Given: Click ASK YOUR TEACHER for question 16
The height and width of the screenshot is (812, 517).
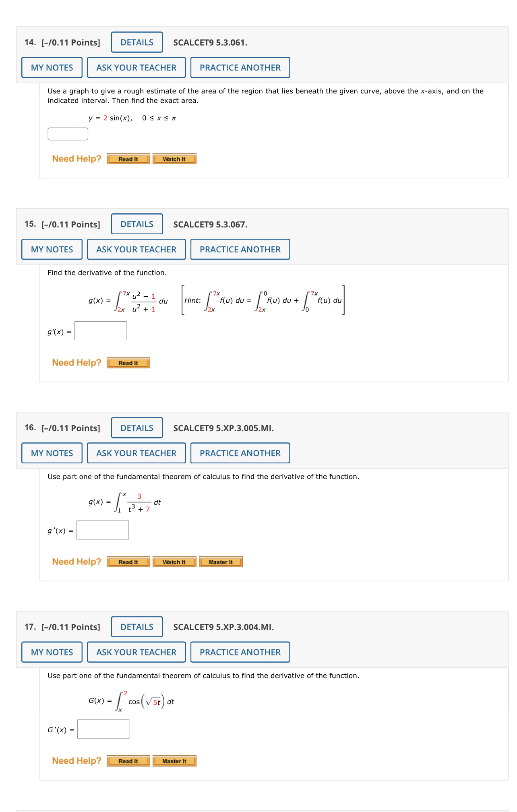Looking at the screenshot, I should [136, 453].
